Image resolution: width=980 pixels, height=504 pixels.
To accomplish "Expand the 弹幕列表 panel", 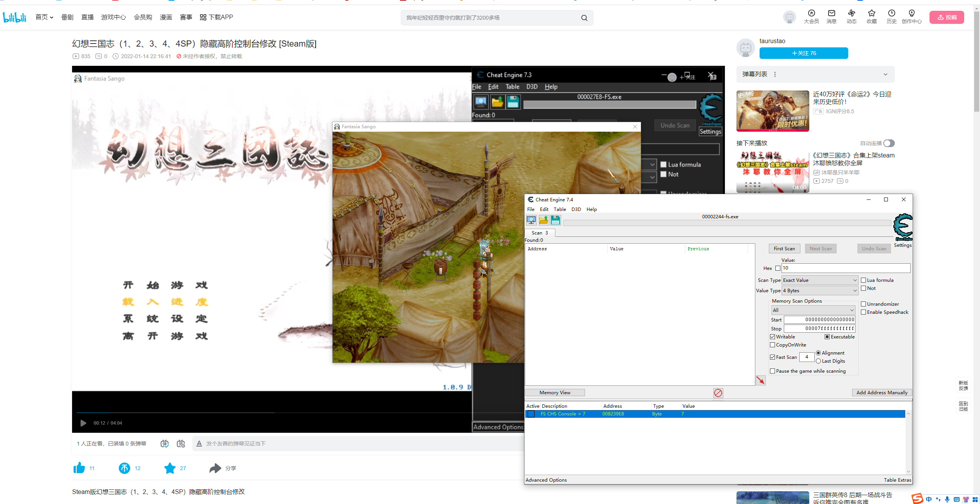I will [885, 74].
